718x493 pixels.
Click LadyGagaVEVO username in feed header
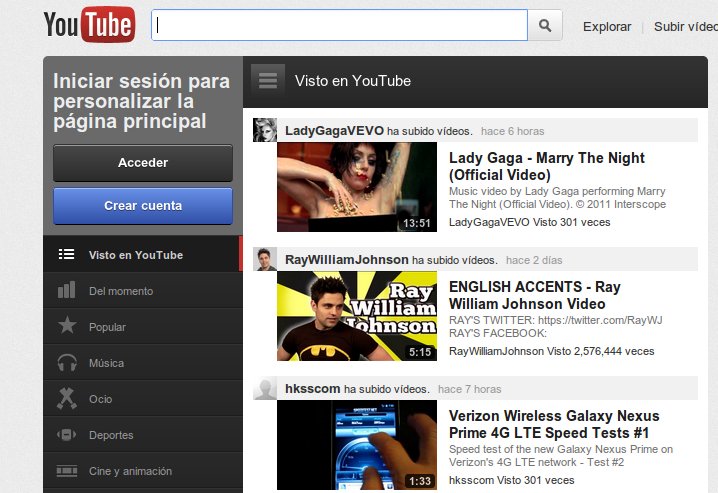coord(334,131)
